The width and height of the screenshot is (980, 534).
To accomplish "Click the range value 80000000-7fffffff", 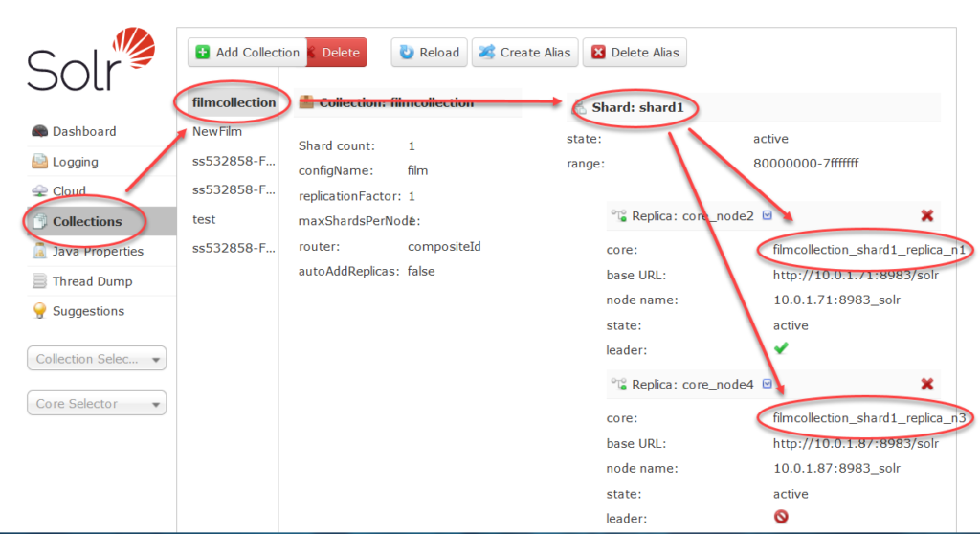I will point(806,164).
